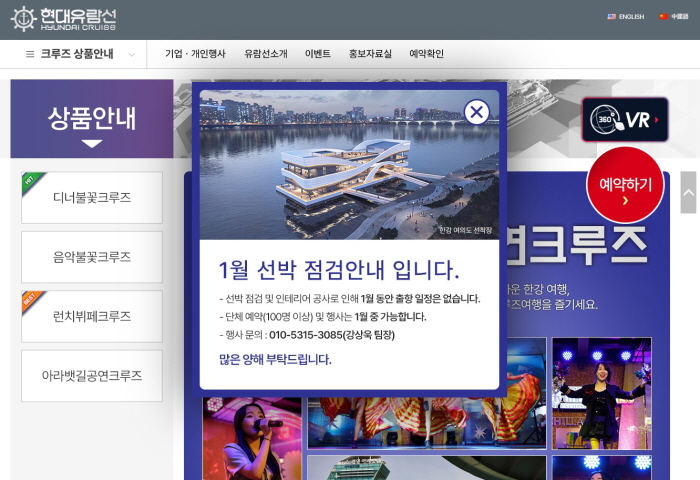Screen dimensions: 700x480
Task: Open the 기업 · 개인행사 menu
Action: (x=195, y=54)
